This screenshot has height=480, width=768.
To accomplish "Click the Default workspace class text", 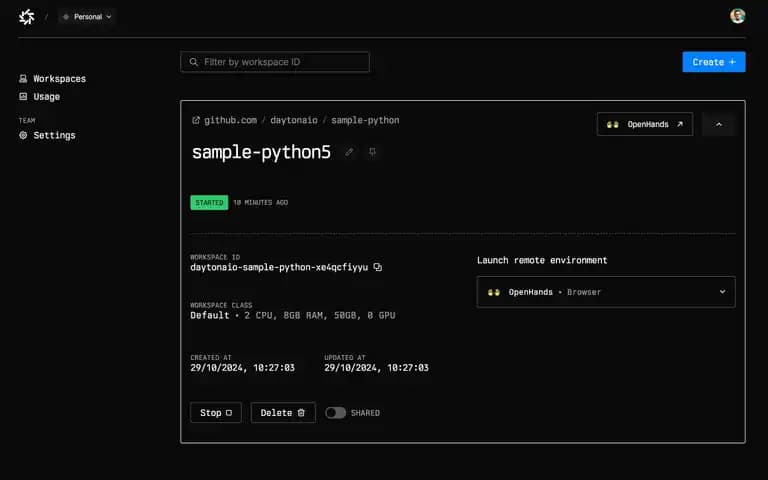I will coord(210,315).
